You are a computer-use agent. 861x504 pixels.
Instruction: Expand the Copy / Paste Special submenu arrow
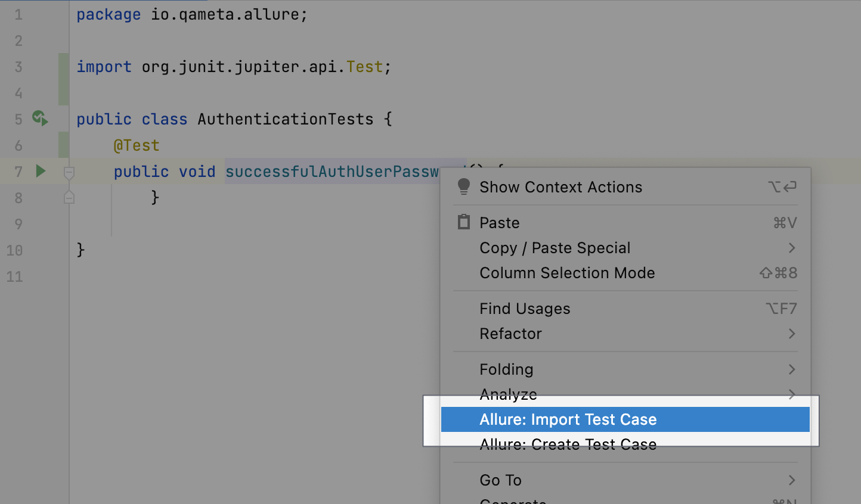792,248
